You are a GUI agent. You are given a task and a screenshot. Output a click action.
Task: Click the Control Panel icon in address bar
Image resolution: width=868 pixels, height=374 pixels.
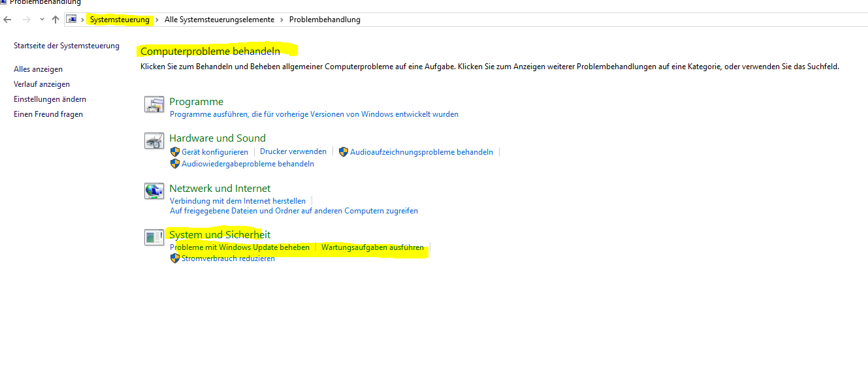(71, 20)
